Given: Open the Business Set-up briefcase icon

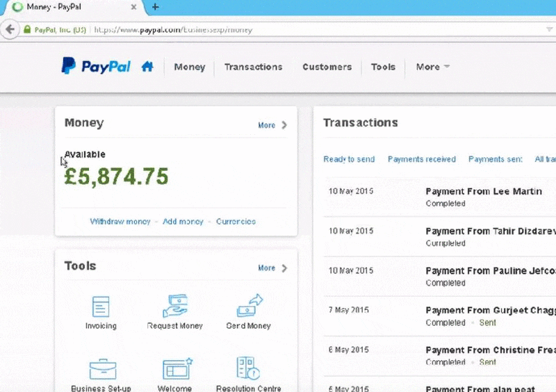Looking at the screenshot, I should [x=101, y=368].
